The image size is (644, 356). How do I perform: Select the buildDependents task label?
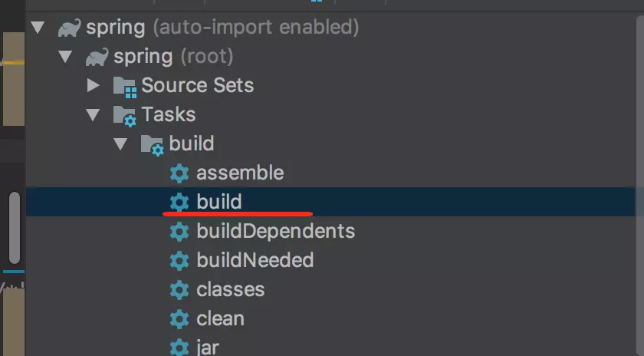coord(275,232)
